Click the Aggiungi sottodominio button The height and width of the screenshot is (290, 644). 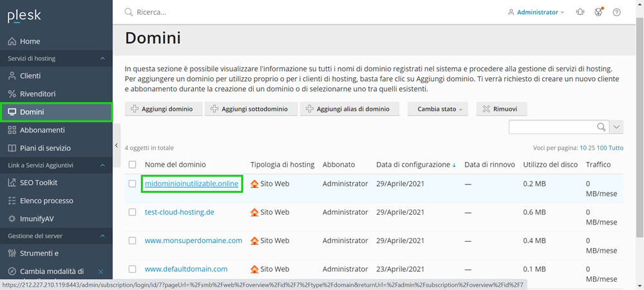pyautogui.click(x=251, y=109)
